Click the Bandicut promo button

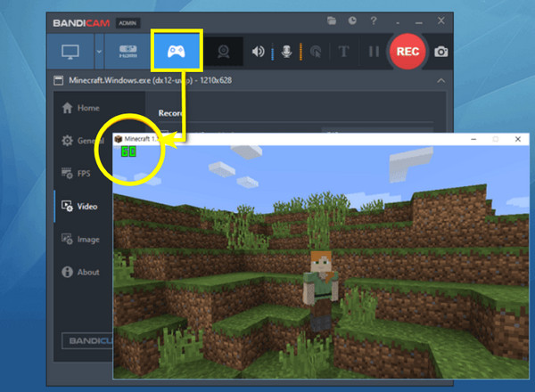(87, 340)
